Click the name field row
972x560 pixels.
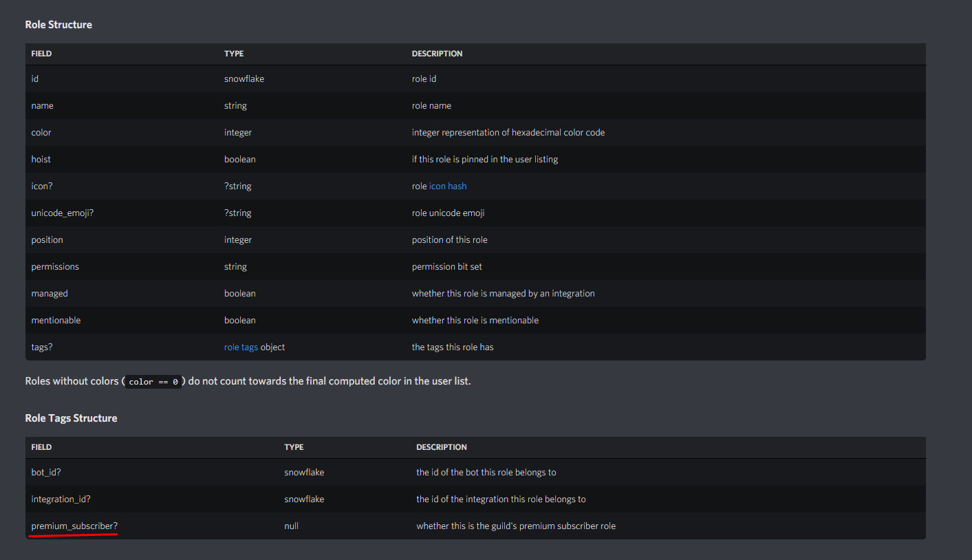[42, 105]
